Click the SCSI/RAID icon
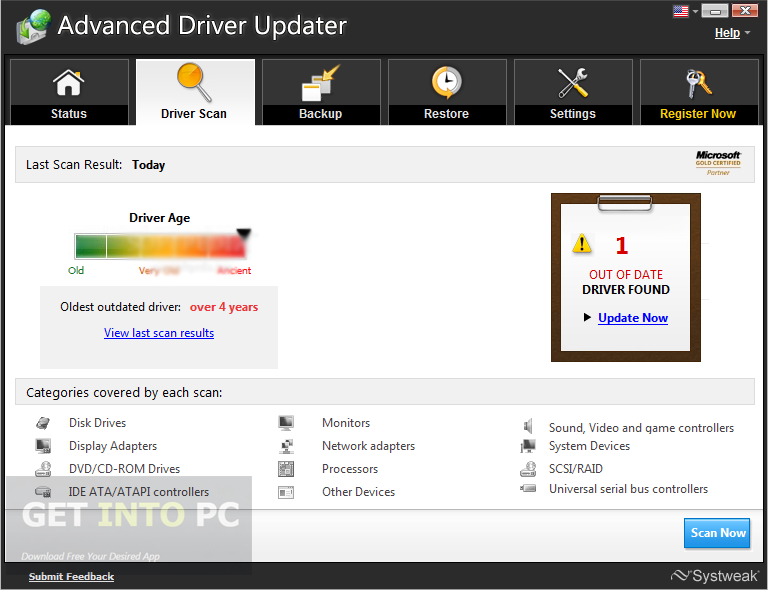 (x=528, y=469)
